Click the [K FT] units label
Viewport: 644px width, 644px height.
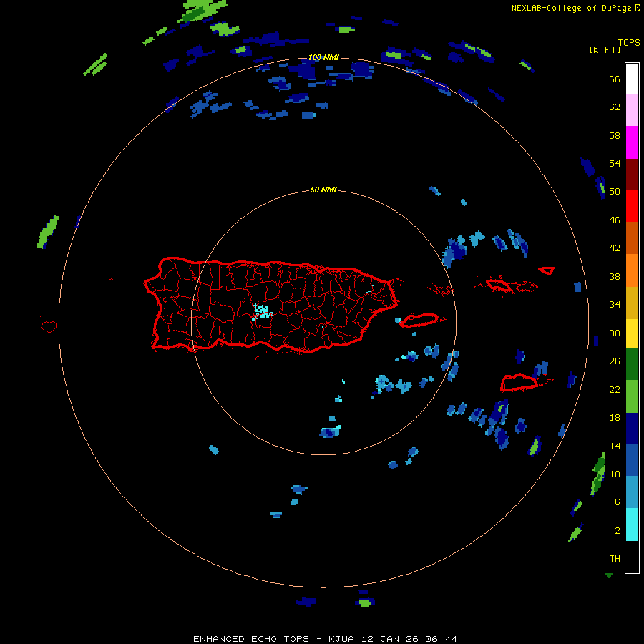(605, 49)
